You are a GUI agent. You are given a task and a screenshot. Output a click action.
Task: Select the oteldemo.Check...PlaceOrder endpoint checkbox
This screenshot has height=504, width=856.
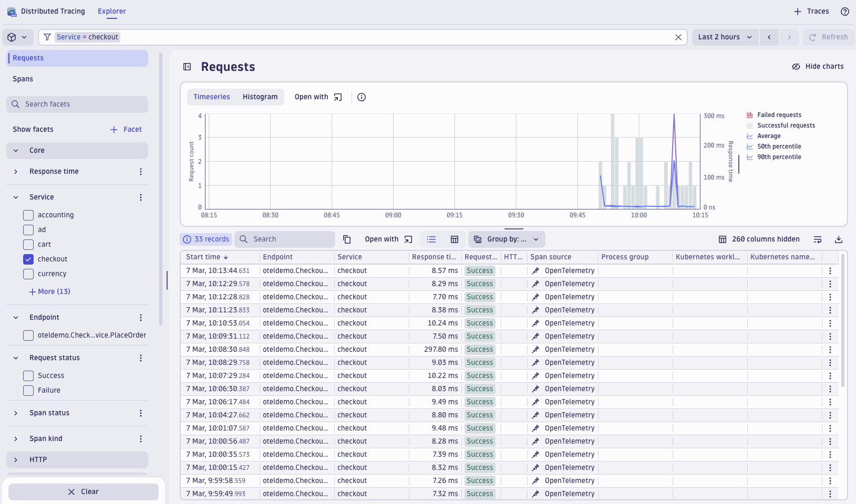coord(28,335)
